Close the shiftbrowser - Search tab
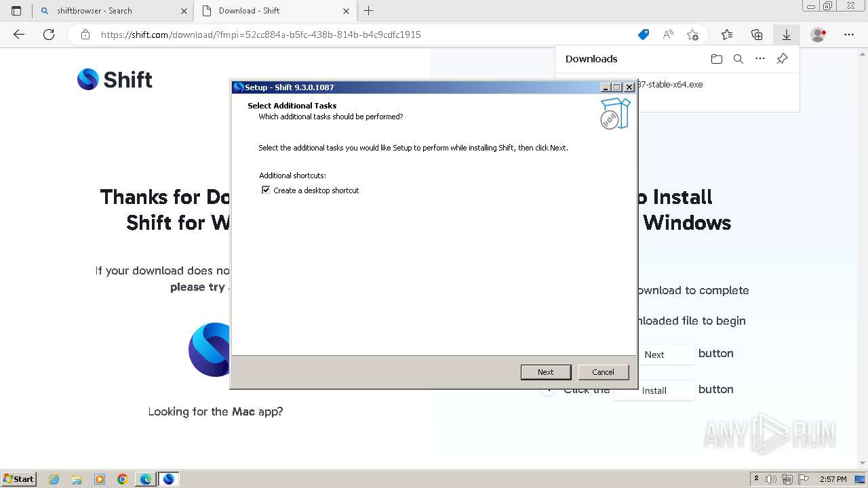 tap(184, 11)
